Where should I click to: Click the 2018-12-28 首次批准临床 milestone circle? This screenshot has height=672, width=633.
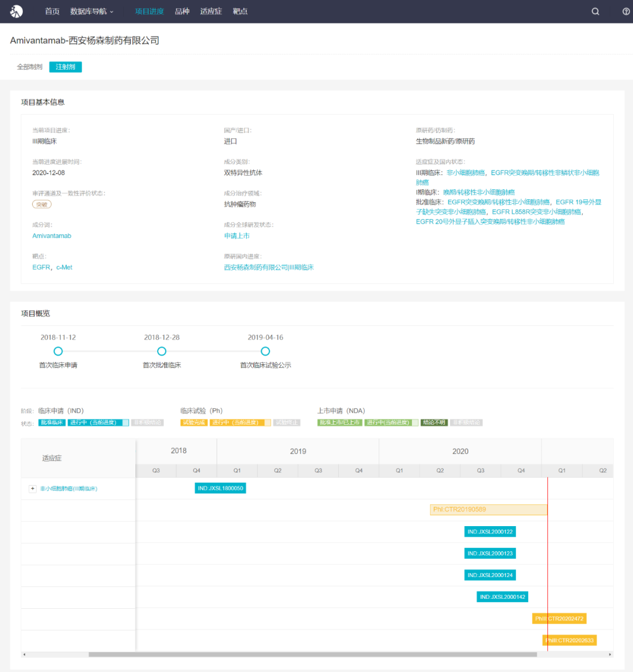coord(162,352)
